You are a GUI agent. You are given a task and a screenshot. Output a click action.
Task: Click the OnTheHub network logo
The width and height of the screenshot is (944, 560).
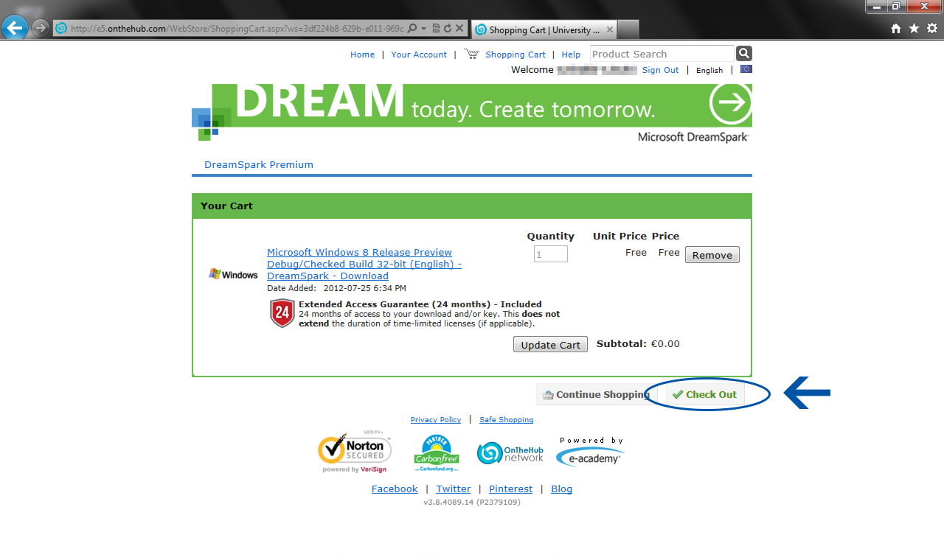(x=510, y=452)
